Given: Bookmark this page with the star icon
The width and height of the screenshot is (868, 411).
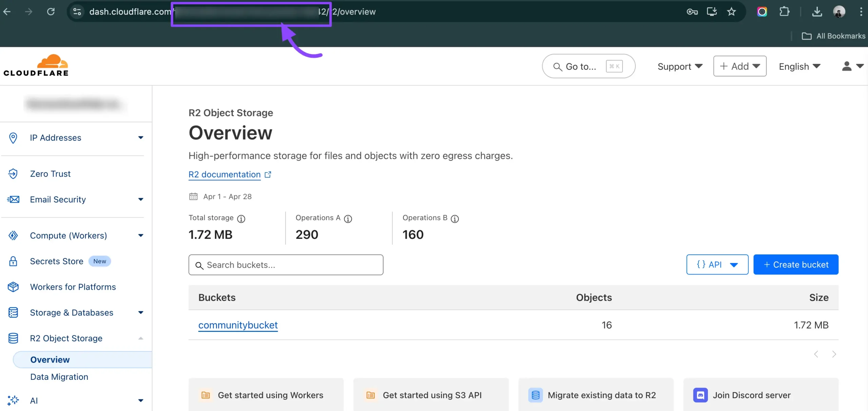Looking at the screenshot, I should pos(731,12).
